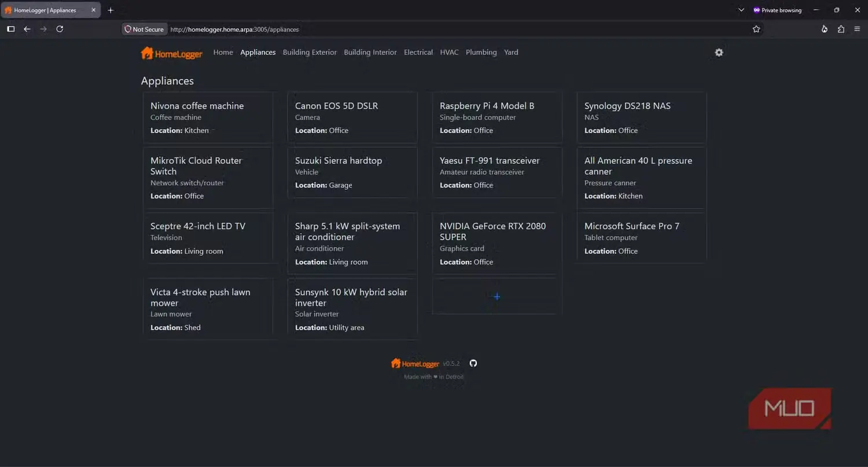Click the v0.5.2 version label
This screenshot has height=467, width=868.
pos(451,364)
